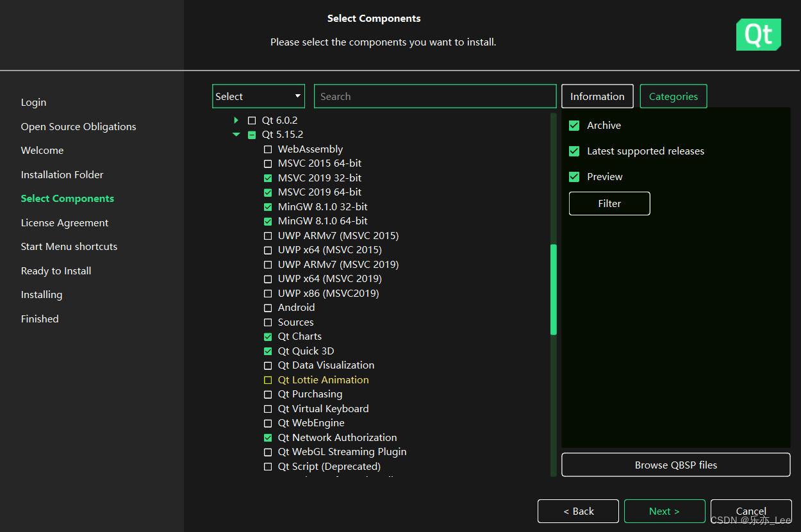Select the Ready to Install step
Viewport: 801px width, 532px height.
pos(56,271)
